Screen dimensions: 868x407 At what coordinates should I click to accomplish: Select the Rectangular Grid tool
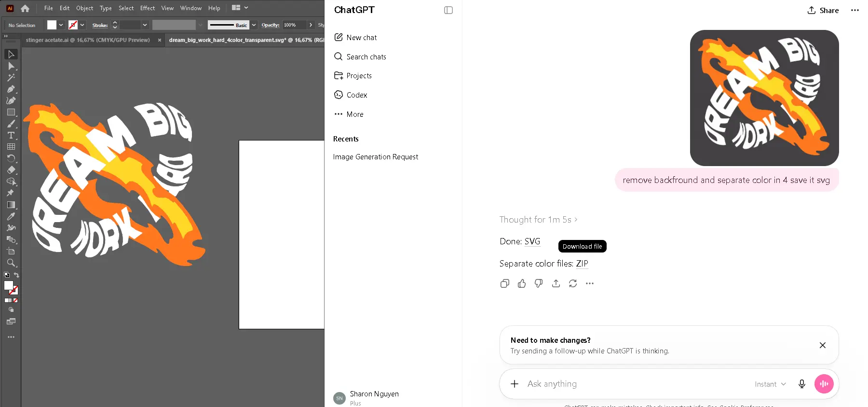[11, 147]
